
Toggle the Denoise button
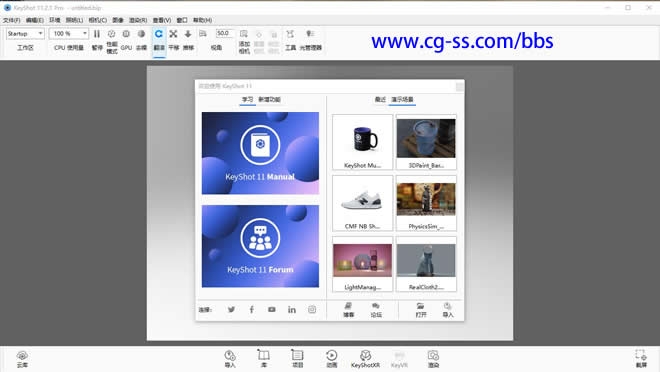(141, 40)
